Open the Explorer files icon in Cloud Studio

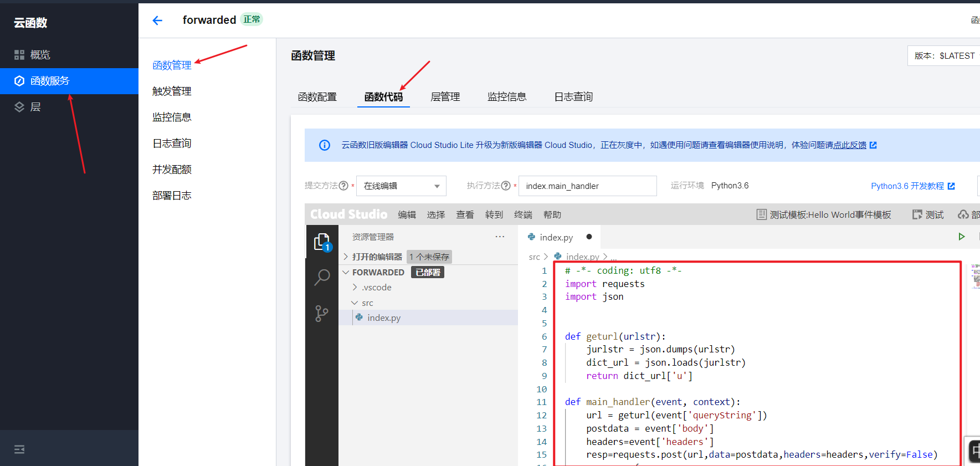(x=322, y=242)
